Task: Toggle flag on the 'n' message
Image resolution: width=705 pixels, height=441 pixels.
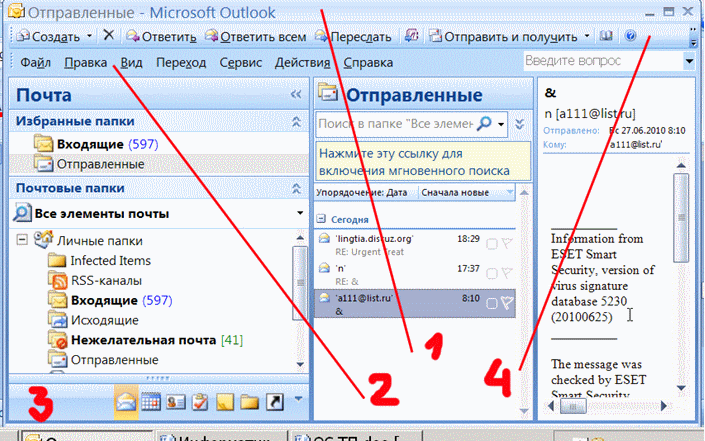Action: 507,274
